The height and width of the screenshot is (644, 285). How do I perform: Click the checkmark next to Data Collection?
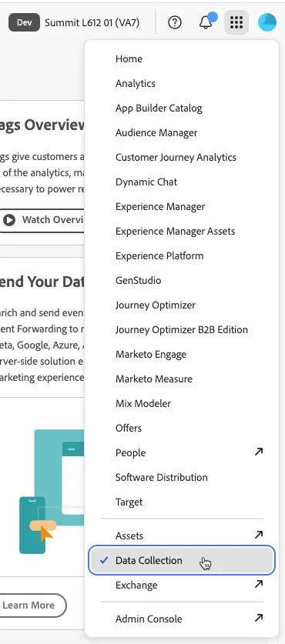tap(104, 560)
